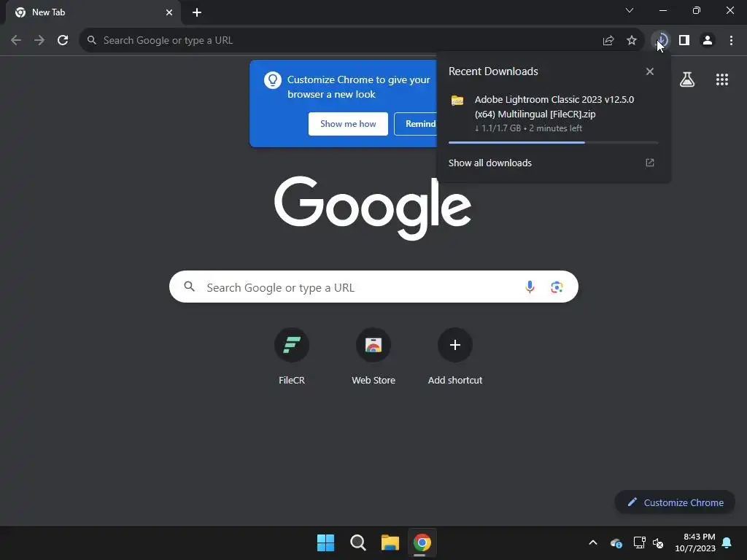Open Windows taskbar search

pos(357,542)
